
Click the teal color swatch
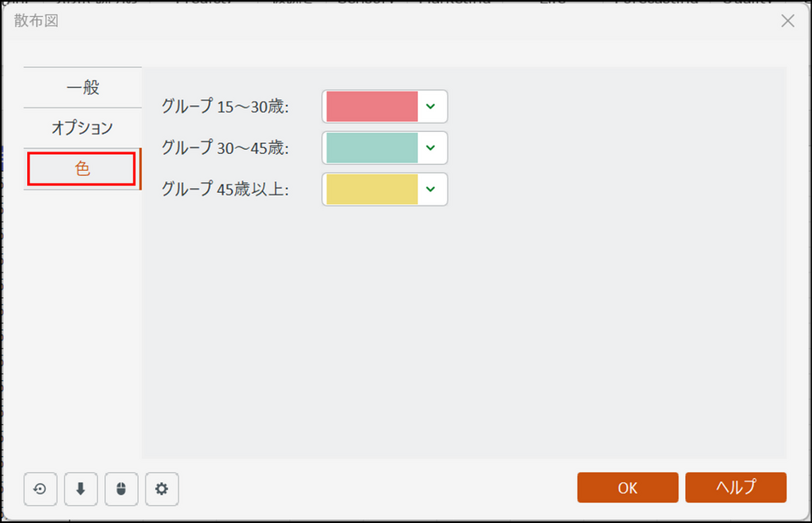372,148
